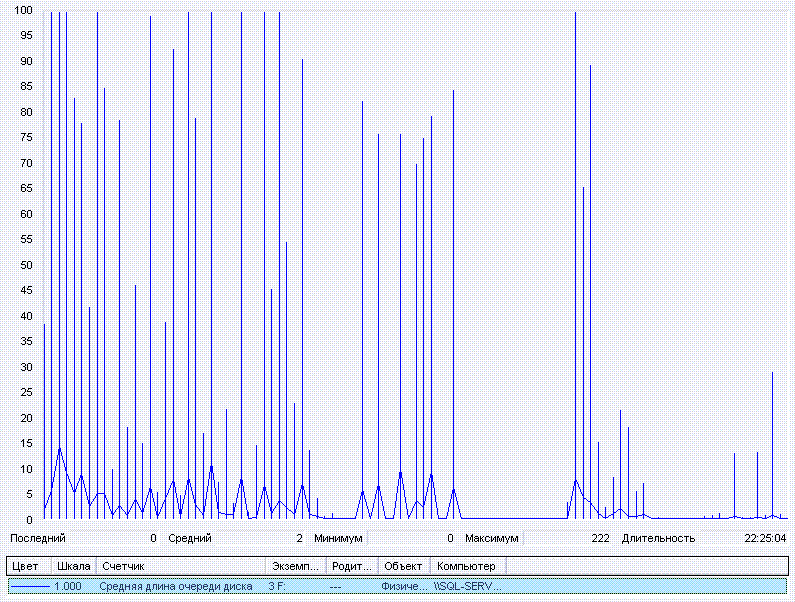The image size is (795, 602).
Task: Click the 100 label on the vertical axis
Action: (x=25, y=10)
